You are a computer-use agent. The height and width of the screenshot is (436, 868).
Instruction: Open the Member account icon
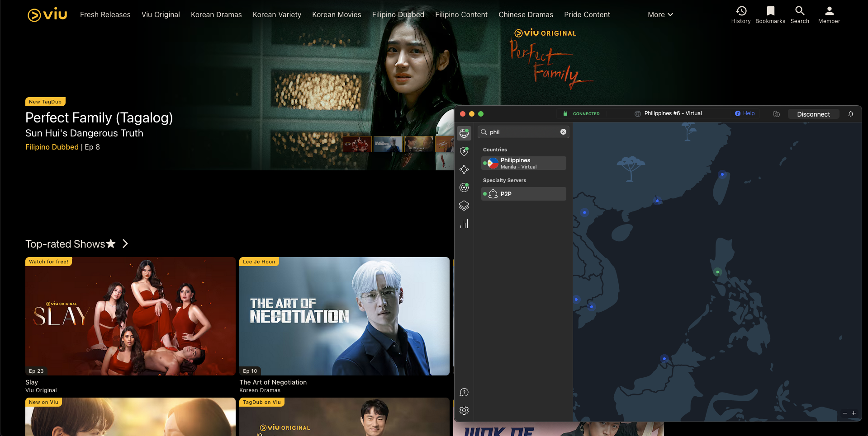(x=829, y=14)
